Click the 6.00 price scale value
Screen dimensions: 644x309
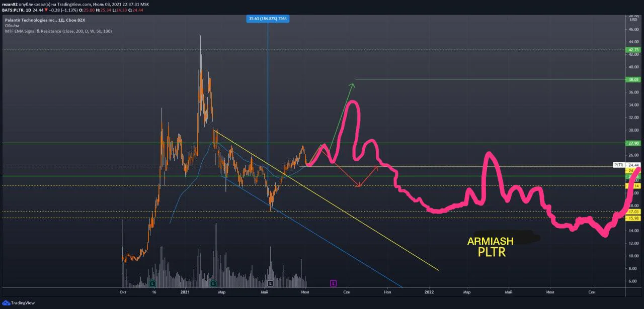tap(633, 281)
